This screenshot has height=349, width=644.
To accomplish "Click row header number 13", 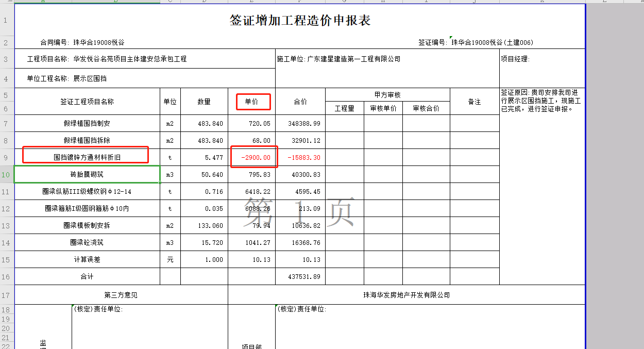I will click(6, 225).
